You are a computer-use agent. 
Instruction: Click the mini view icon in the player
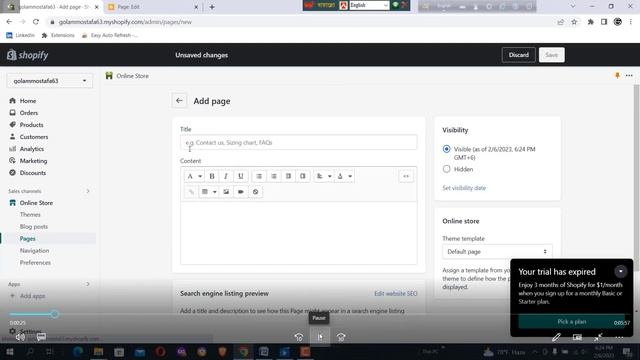pyautogui.click(x=577, y=337)
